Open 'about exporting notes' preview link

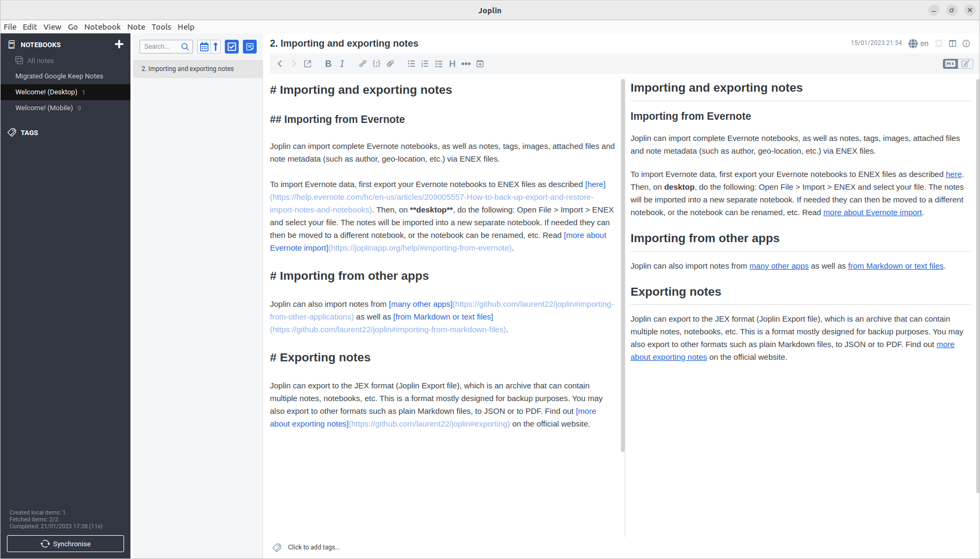[669, 357]
